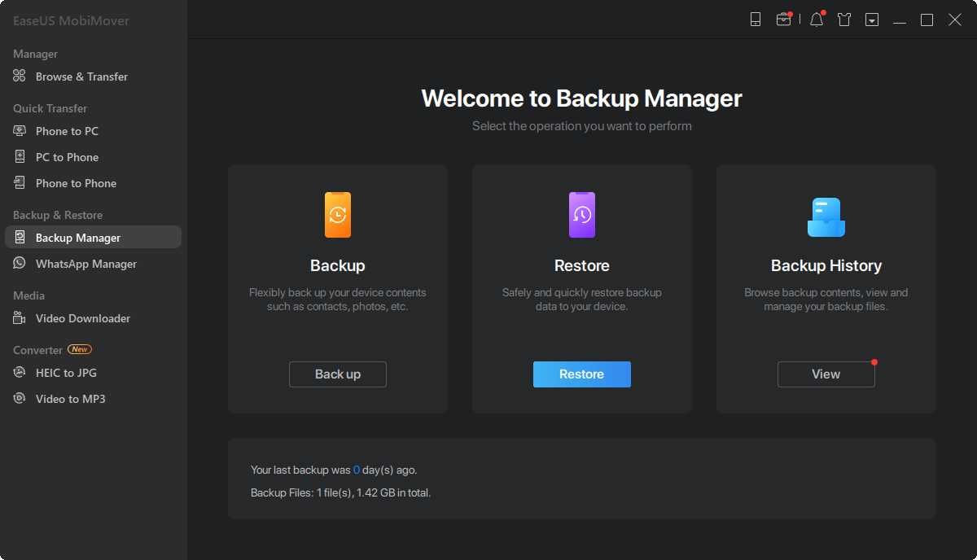Open the toolbox briefcase icon
977x560 pixels.
(783, 20)
